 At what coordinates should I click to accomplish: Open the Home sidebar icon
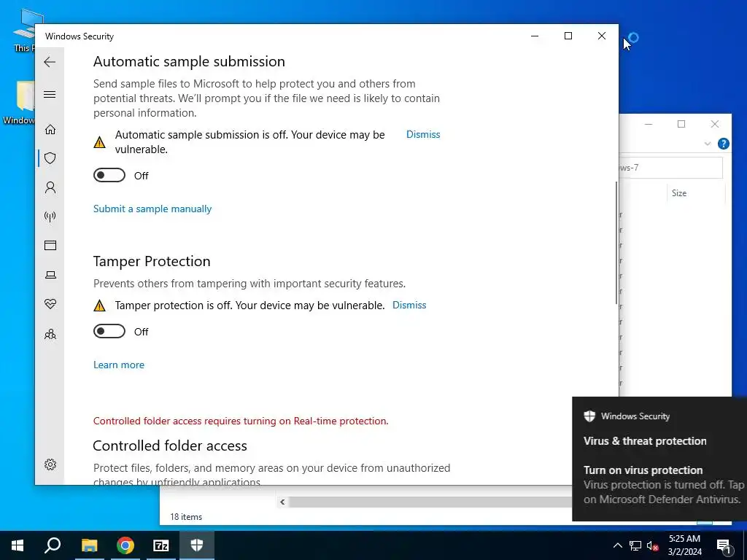[x=50, y=130]
